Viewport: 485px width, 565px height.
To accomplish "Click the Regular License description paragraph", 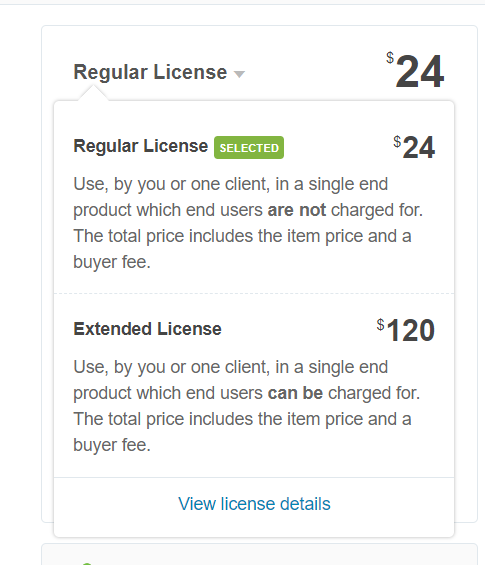I will coord(248,223).
